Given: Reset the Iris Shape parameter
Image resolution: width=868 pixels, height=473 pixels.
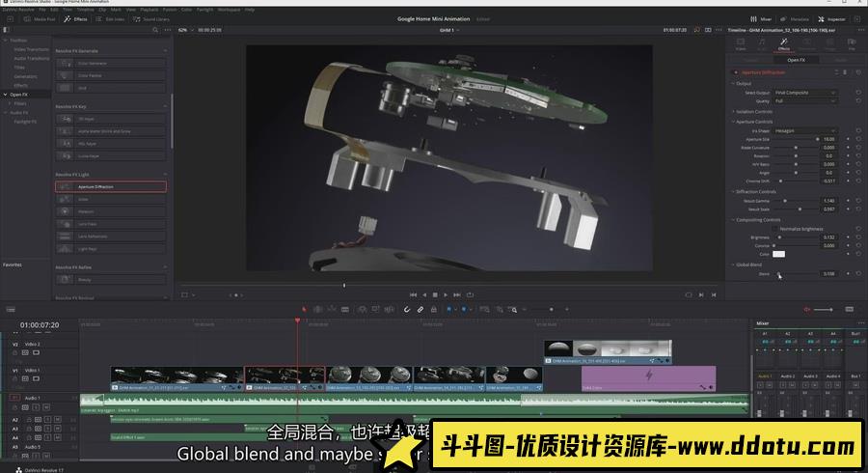Looking at the screenshot, I should coord(858,130).
